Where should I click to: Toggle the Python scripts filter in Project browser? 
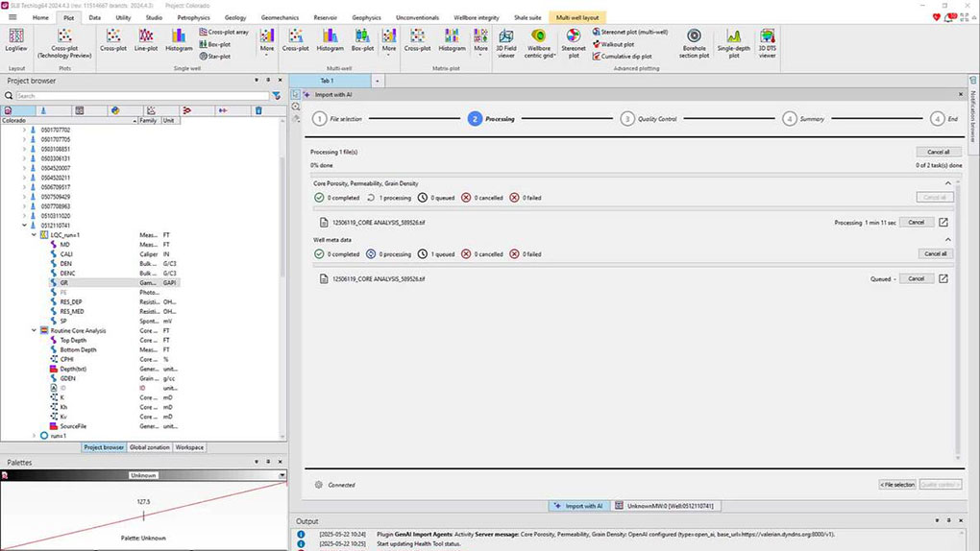point(115,110)
